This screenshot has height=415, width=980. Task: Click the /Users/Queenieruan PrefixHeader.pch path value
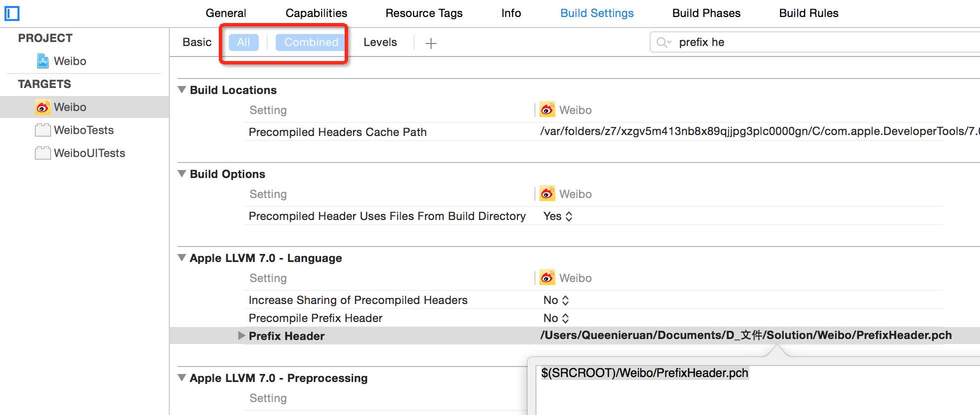746,335
